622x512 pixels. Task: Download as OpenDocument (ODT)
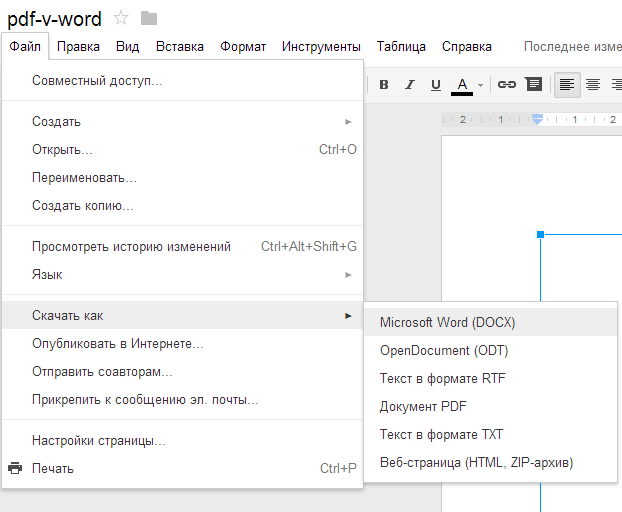pyautogui.click(x=491, y=350)
